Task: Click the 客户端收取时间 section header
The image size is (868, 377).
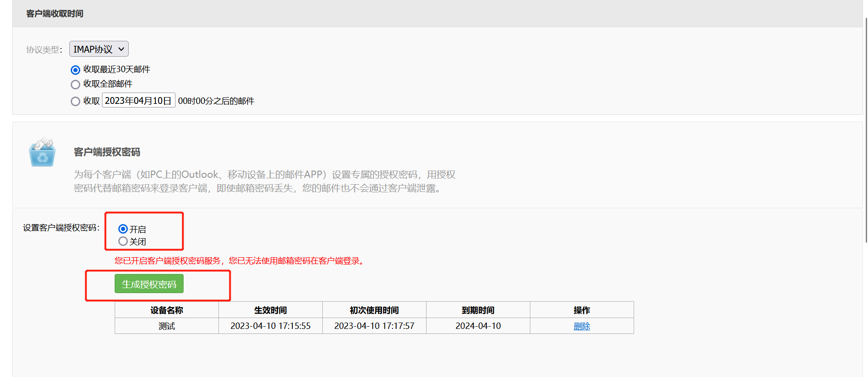Action: 55,14
